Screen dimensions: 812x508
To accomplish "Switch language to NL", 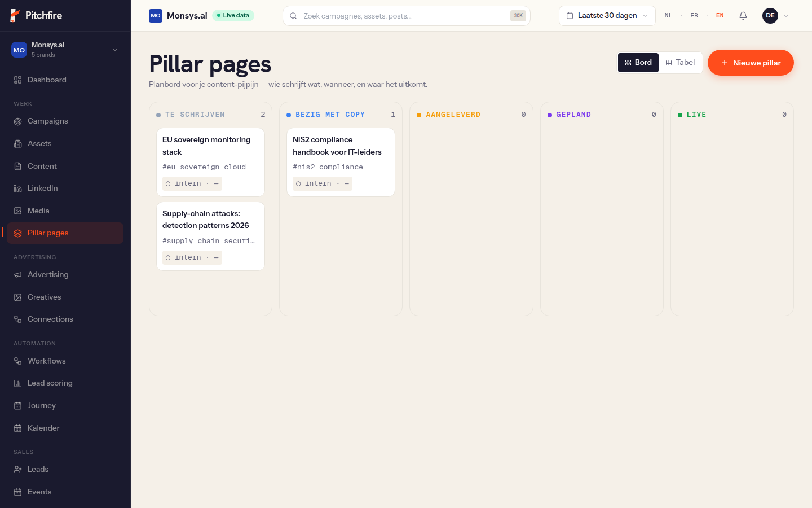I will pyautogui.click(x=668, y=16).
